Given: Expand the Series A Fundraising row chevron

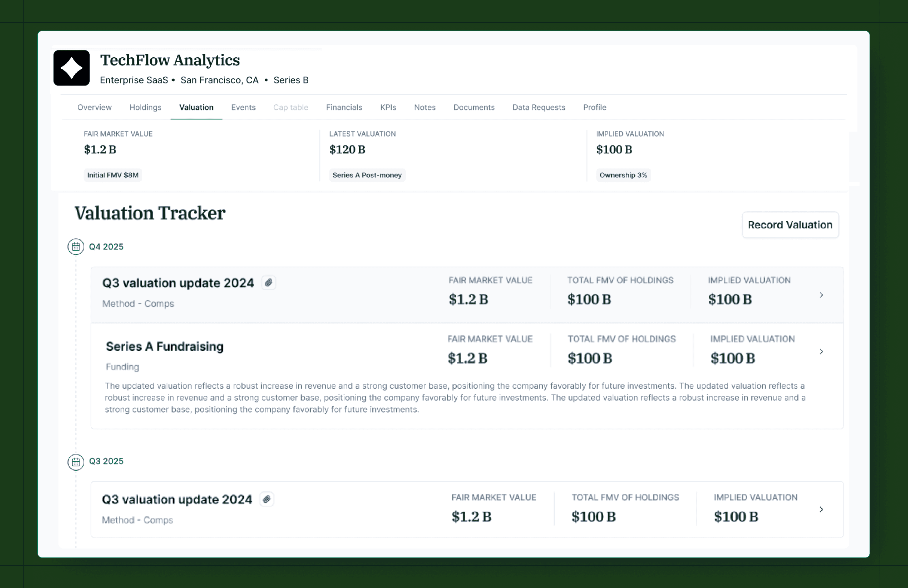Looking at the screenshot, I should (821, 351).
